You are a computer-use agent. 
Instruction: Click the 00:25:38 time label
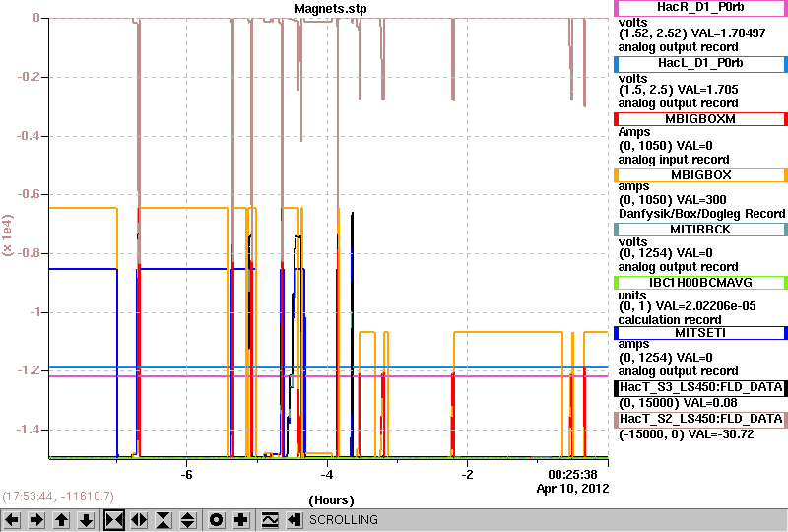tap(572, 475)
